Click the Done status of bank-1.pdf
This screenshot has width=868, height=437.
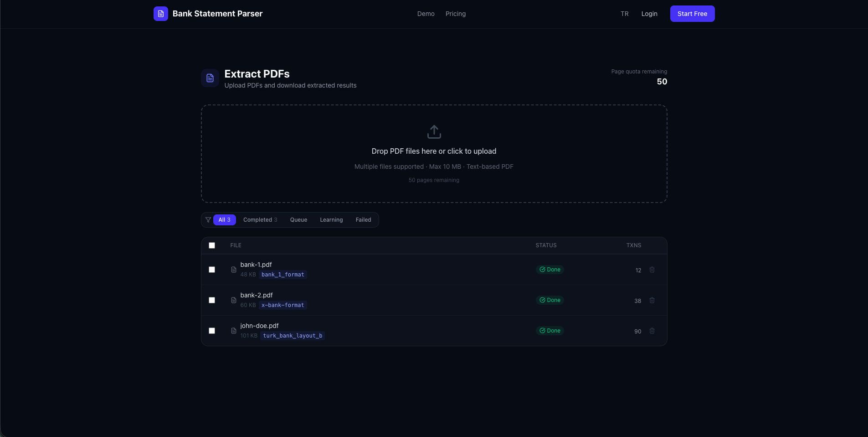(x=550, y=270)
